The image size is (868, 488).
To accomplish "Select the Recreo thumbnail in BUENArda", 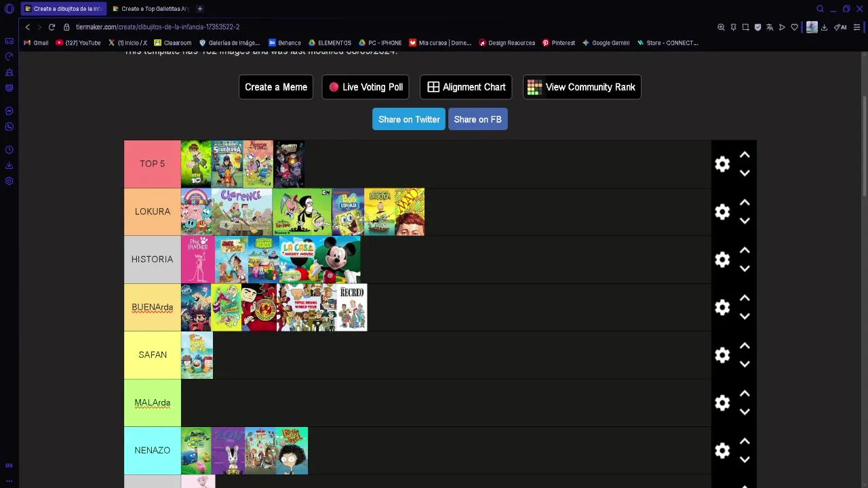I will (352, 308).
